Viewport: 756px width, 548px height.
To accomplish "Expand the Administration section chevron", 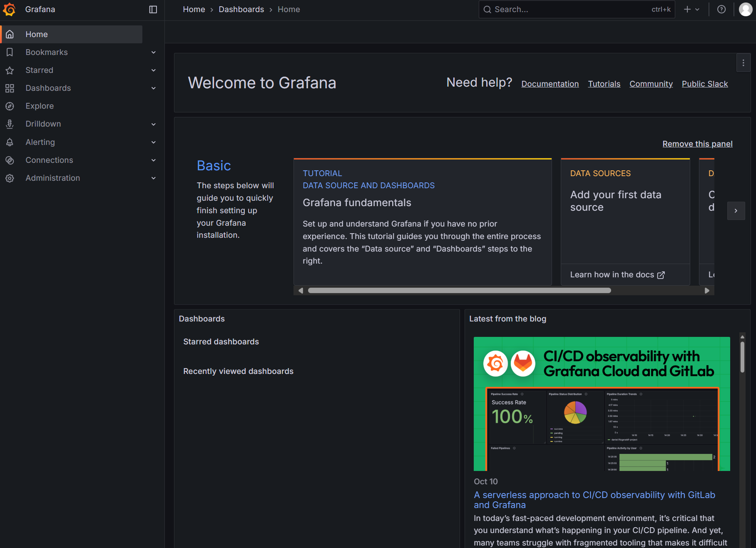I will click(154, 178).
